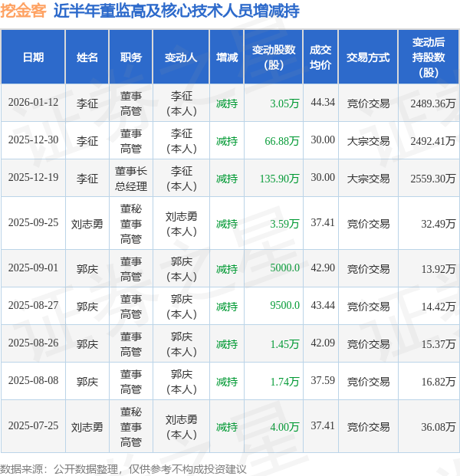This screenshot has width=460, height=476.
Task: Click the 5000.0 share change value
Action: coord(284,268)
